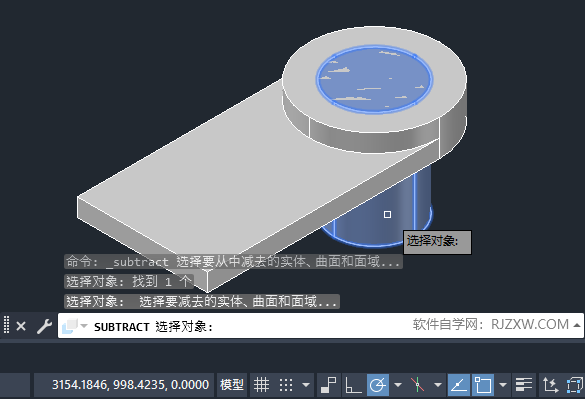
Task: Toggle isometric drafting red-green axes icon
Action: pos(417,384)
